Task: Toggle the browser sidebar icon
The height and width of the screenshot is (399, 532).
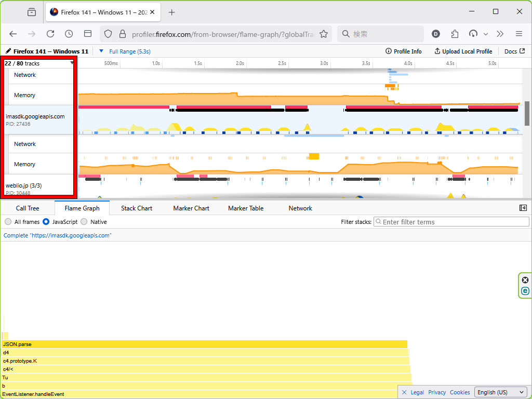Action: pyautogui.click(x=88, y=34)
